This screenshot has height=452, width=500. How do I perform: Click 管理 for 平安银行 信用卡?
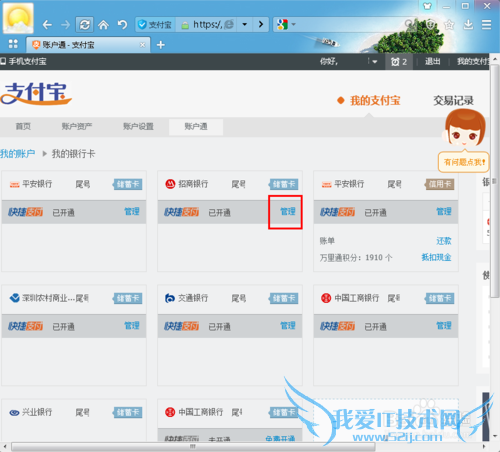pyautogui.click(x=444, y=212)
